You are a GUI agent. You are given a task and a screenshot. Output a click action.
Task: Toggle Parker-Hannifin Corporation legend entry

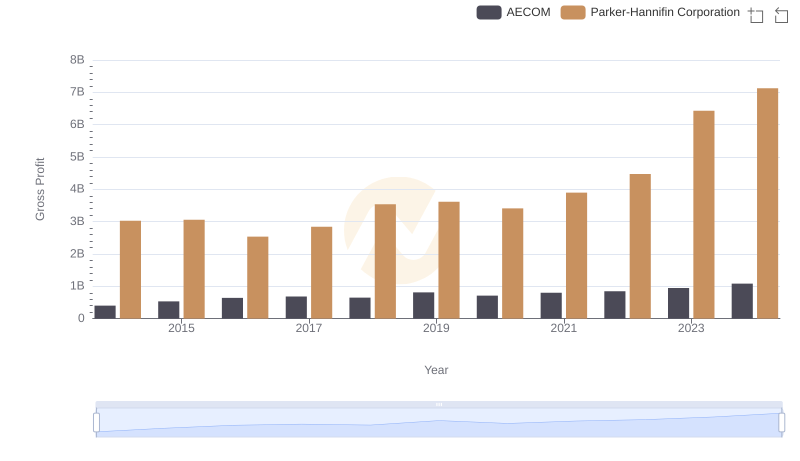tap(650, 12)
